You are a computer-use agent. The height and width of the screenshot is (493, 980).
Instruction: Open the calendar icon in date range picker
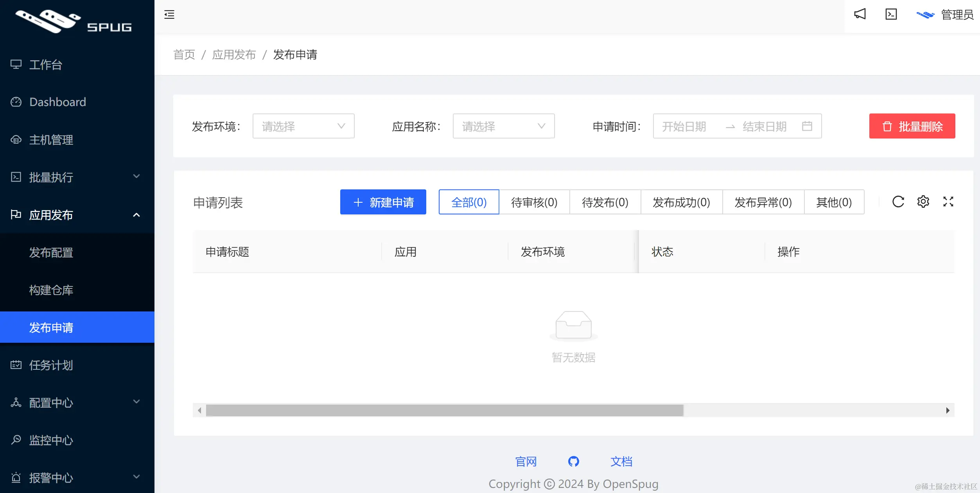pyautogui.click(x=807, y=126)
